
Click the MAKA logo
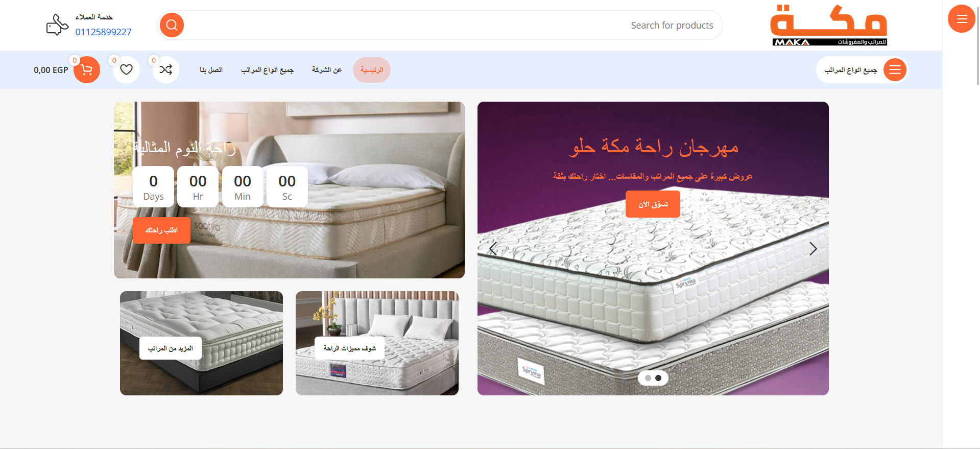828,25
